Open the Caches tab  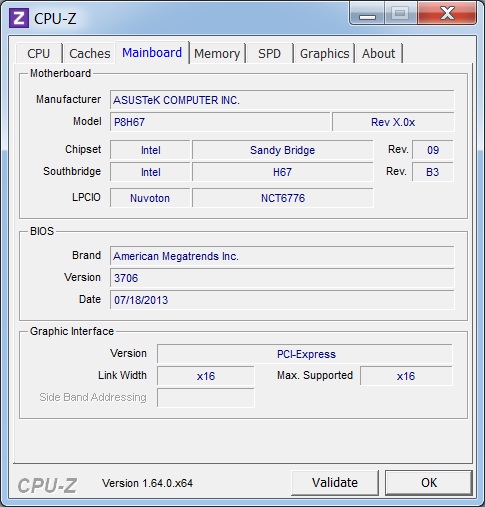click(90, 53)
